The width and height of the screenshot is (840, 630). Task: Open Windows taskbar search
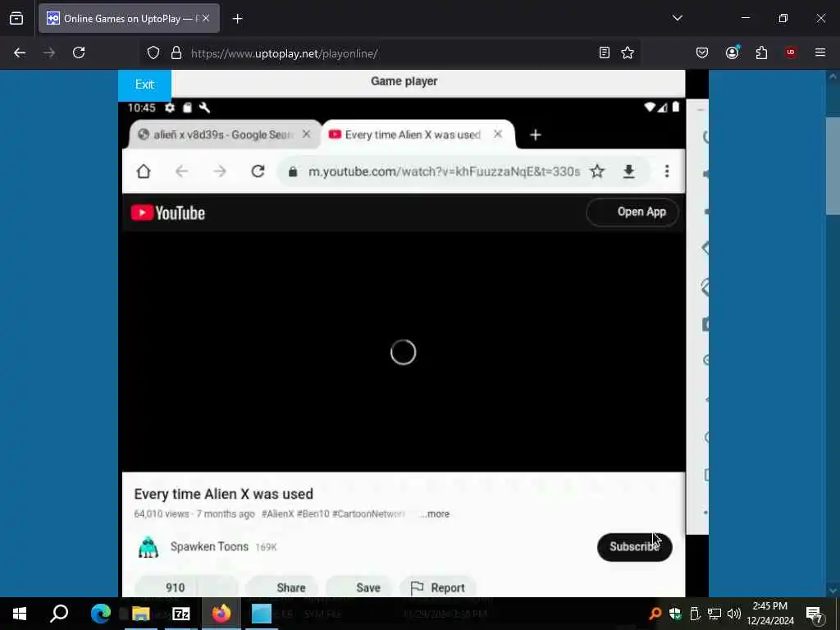point(59,614)
